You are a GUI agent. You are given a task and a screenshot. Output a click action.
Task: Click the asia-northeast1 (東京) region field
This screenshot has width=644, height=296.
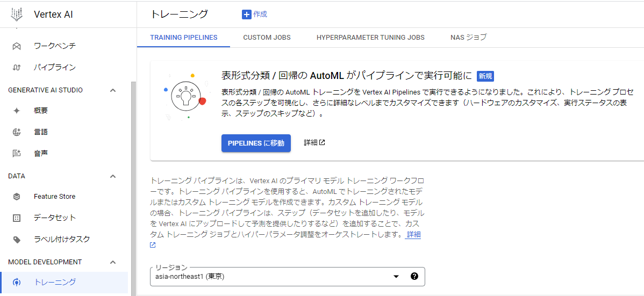[x=288, y=276]
